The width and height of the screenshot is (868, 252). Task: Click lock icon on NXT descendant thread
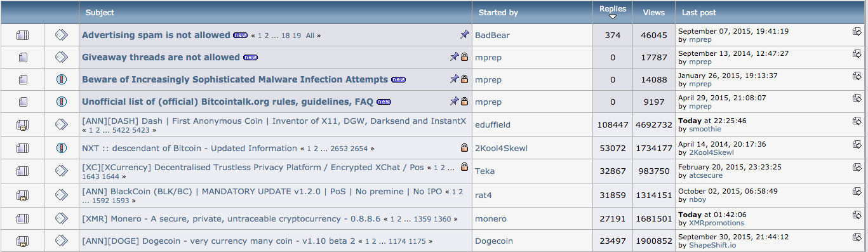tap(464, 148)
